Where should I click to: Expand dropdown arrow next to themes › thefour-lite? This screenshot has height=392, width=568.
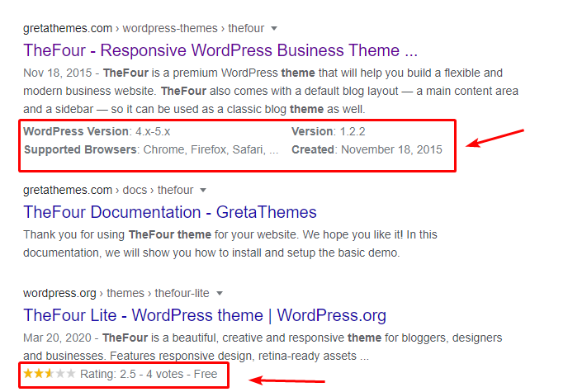coord(219,293)
